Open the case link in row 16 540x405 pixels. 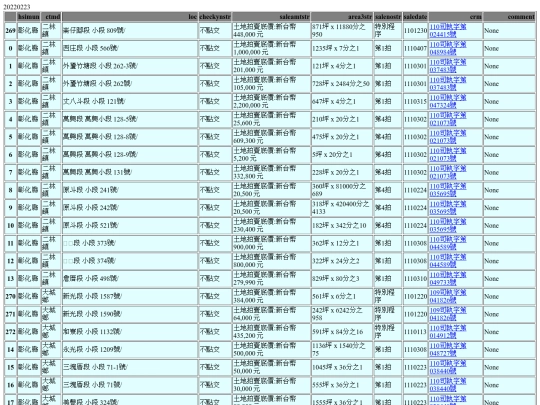[x=447, y=385]
